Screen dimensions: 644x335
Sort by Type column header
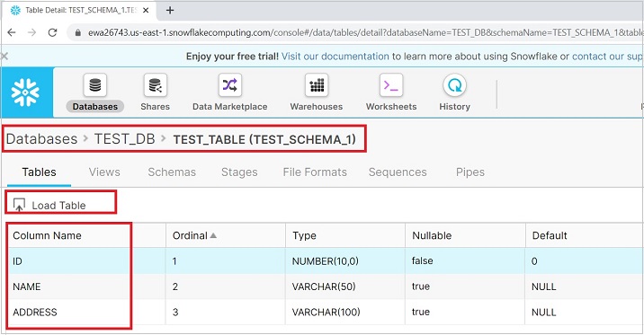coord(304,236)
